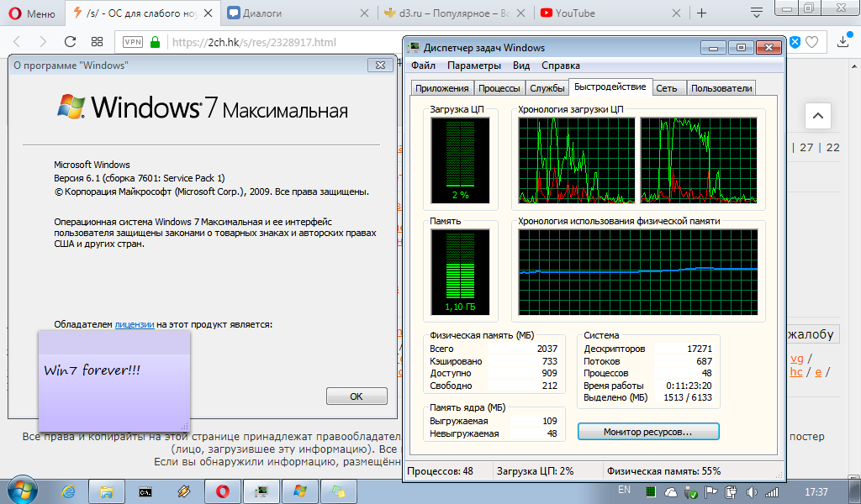Screen dimensions: 861x504
Task: Click the Task Manager taskbar button
Action: [261, 491]
